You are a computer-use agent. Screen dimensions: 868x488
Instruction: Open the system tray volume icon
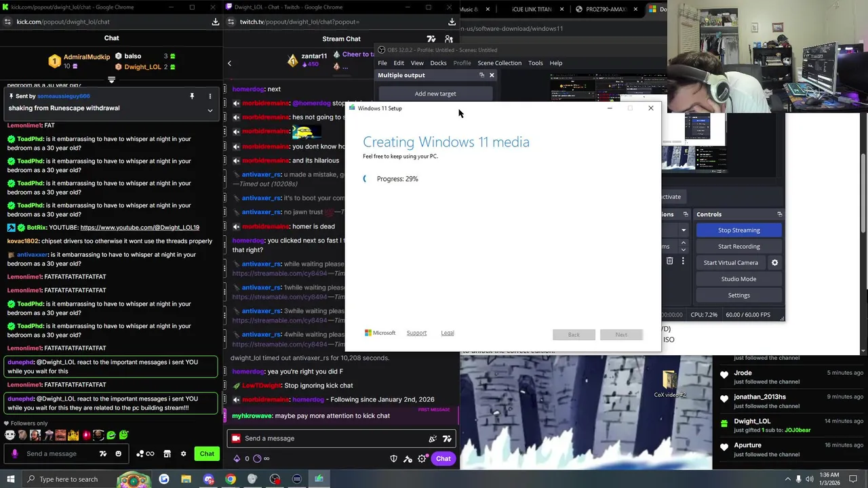(x=810, y=479)
